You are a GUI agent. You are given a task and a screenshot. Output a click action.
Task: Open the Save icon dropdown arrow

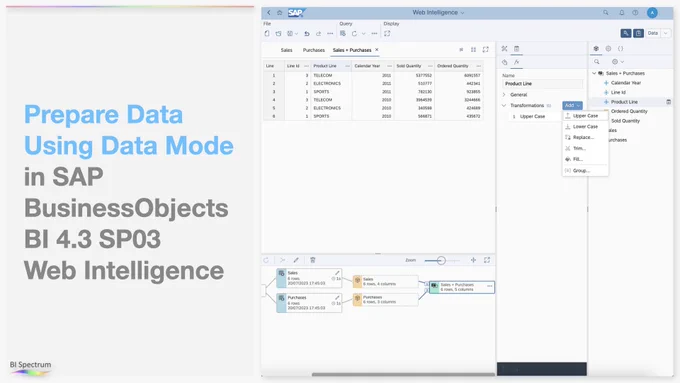point(296,33)
